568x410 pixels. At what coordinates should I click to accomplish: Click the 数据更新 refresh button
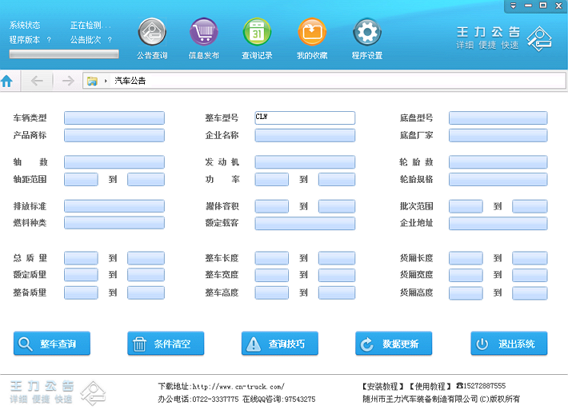pos(393,343)
